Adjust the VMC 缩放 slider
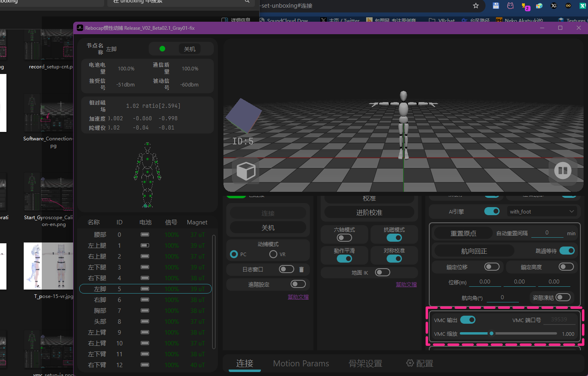 [508, 333]
